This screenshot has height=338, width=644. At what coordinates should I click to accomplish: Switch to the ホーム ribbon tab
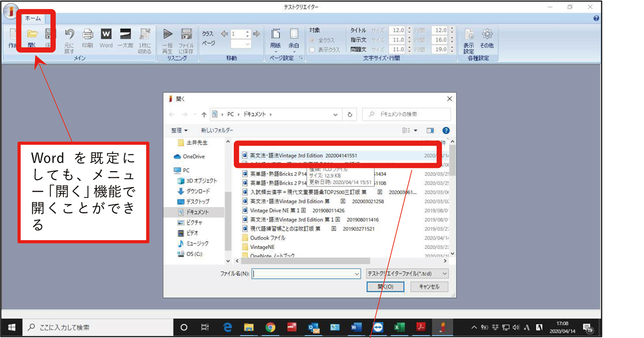33,18
